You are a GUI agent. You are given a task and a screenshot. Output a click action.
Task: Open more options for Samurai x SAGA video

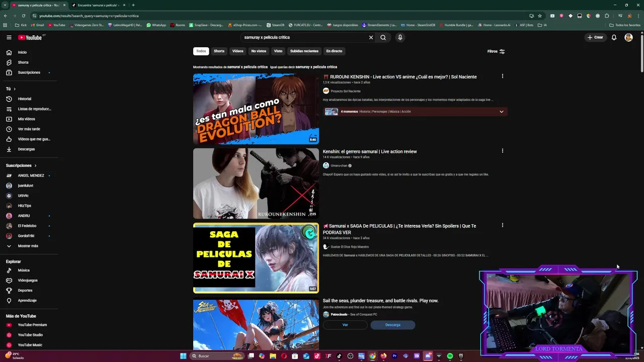[x=502, y=225]
